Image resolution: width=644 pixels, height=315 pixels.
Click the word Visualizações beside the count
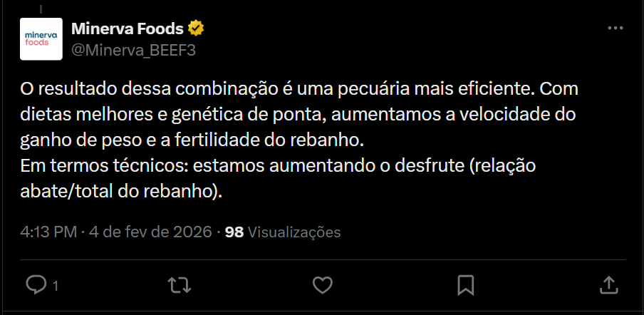294,232
